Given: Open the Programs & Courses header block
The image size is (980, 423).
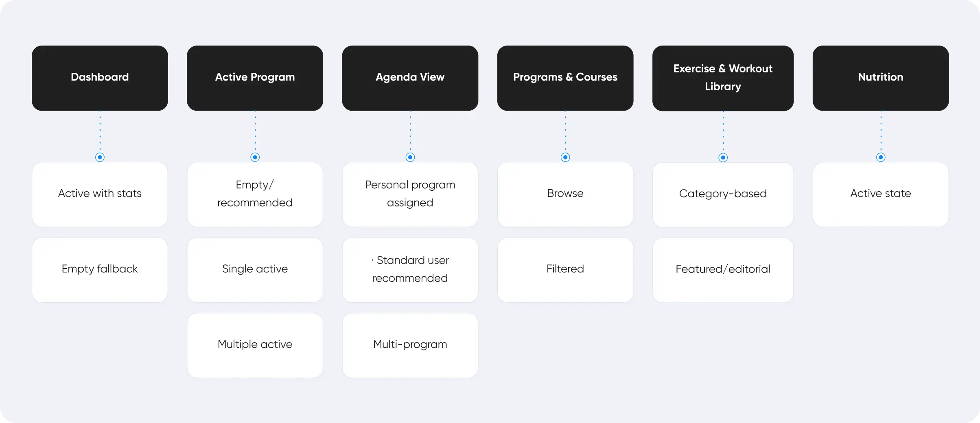Looking at the screenshot, I should (565, 78).
